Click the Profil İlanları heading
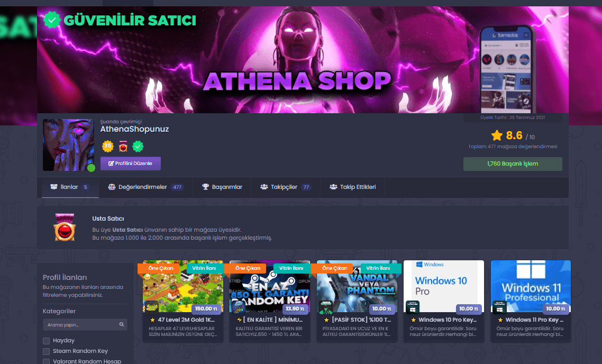Viewport: 602px width, 364px height. [65, 277]
